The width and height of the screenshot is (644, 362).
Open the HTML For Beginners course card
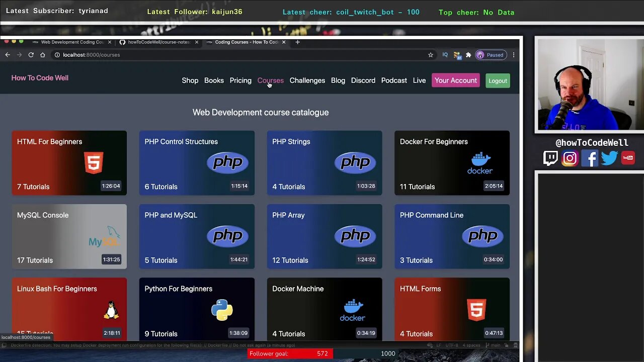pyautogui.click(x=69, y=163)
